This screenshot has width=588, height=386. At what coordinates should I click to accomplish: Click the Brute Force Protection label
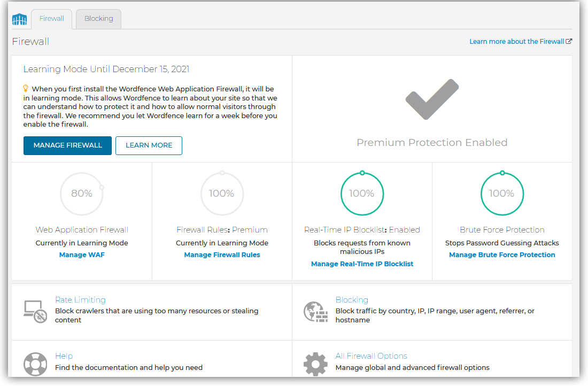[x=502, y=229]
